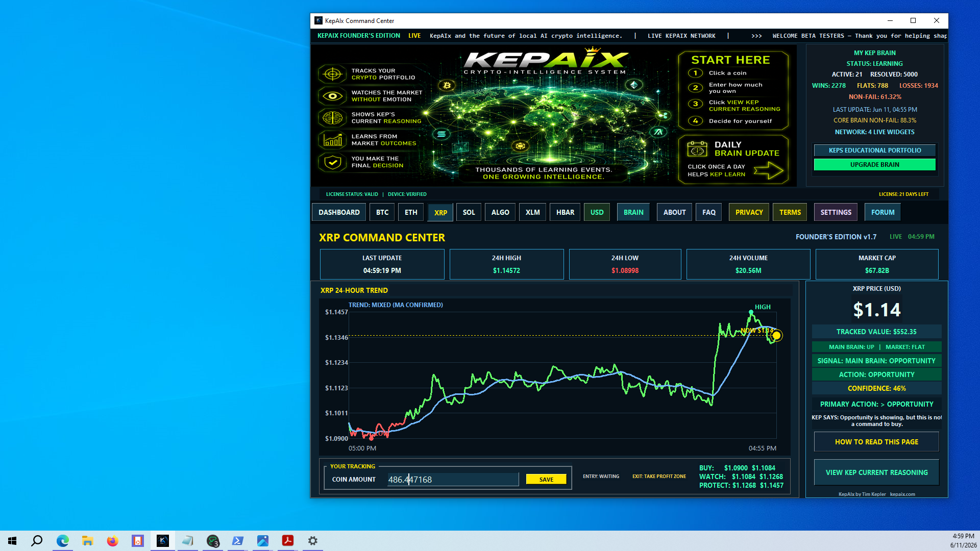Switch to the ETH tab
The image size is (980, 551).
point(411,212)
